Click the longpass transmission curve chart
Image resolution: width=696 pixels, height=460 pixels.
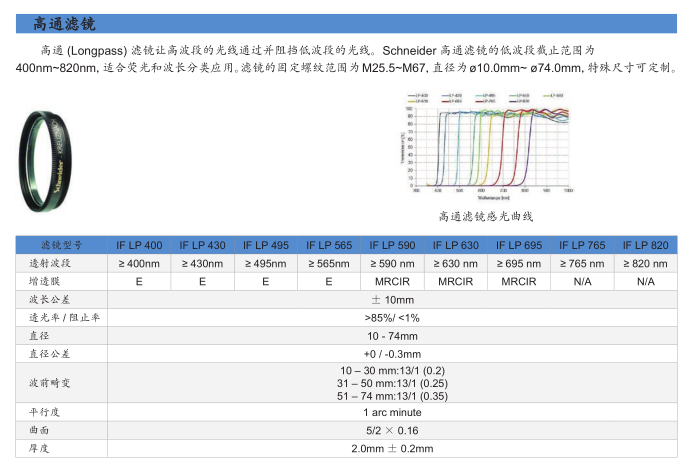tap(489, 142)
